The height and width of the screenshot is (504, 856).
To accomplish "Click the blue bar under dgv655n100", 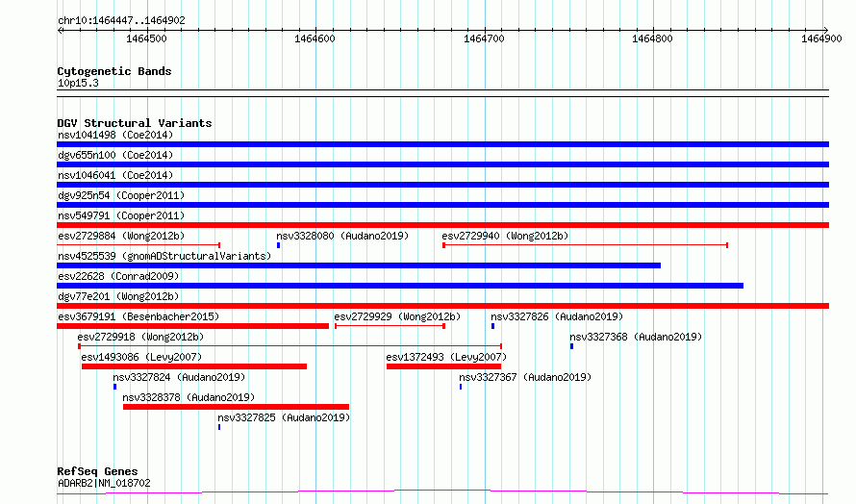I will pyautogui.click(x=442, y=164).
